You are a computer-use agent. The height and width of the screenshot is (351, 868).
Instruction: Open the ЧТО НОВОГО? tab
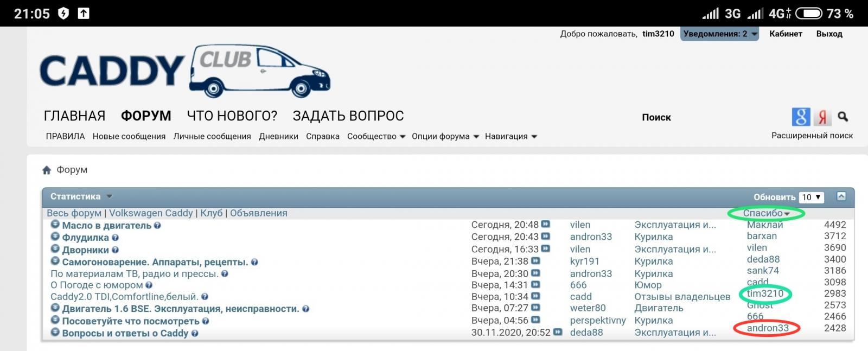pos(232,116)
